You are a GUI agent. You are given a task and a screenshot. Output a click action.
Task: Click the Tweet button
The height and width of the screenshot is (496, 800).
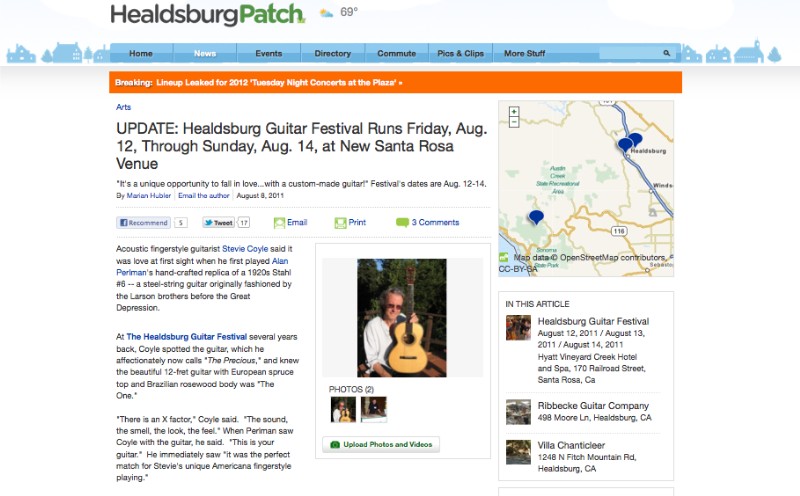tap(219, 222)
